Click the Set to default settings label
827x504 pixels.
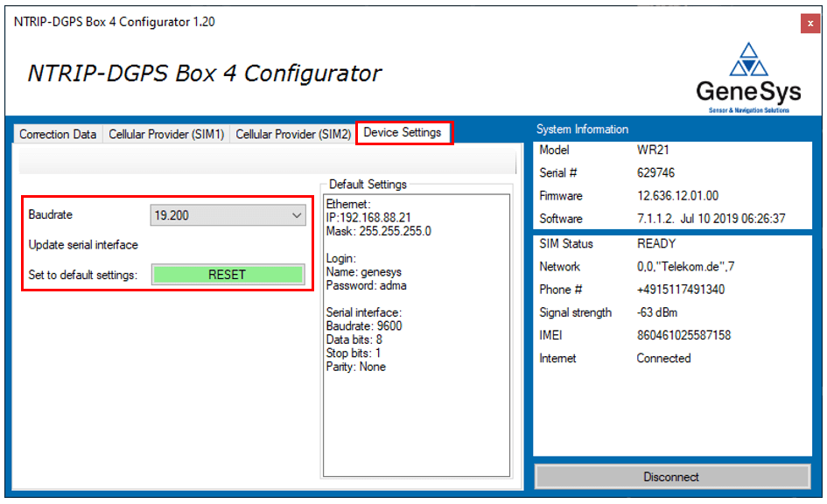(x=83, y=275)
